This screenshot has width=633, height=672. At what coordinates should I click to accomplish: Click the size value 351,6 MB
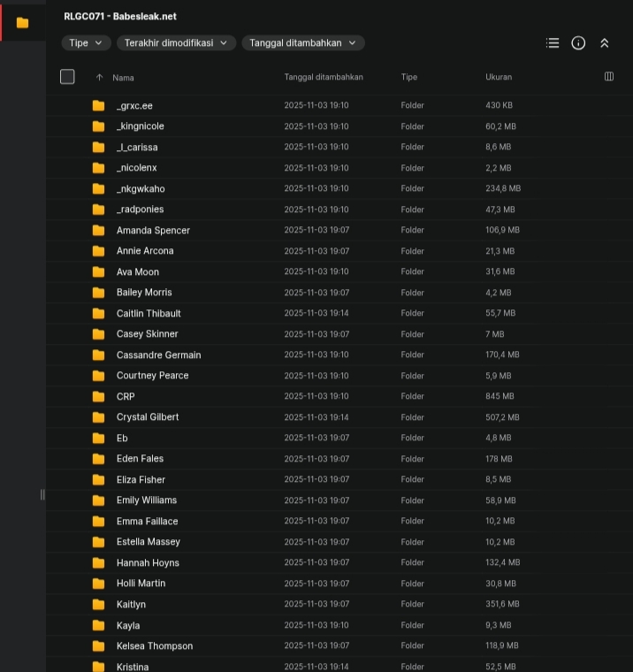[x=502, y=604]
